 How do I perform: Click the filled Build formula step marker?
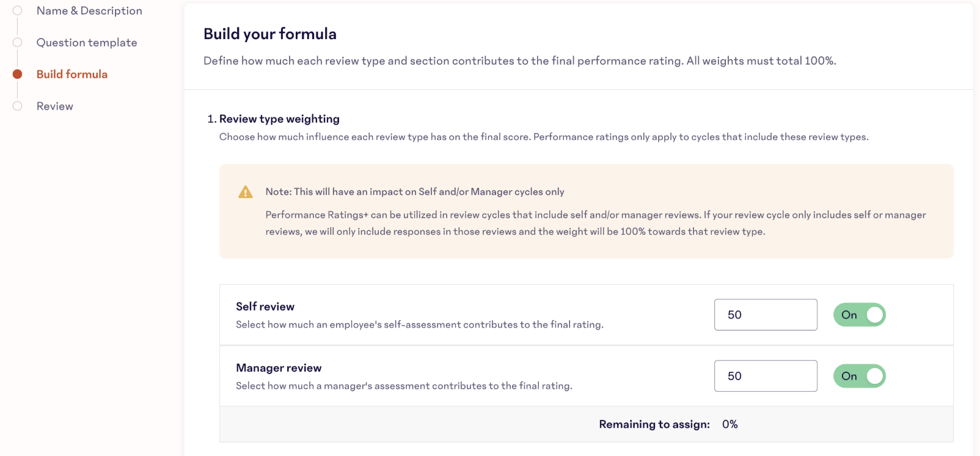pyautogui.click(x=18, y=74)
